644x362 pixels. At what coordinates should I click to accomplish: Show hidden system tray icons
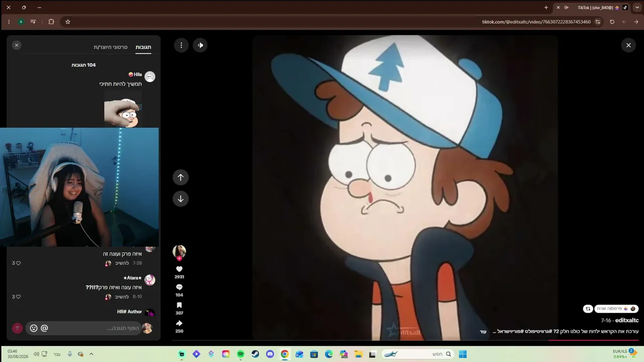point(91,354)
